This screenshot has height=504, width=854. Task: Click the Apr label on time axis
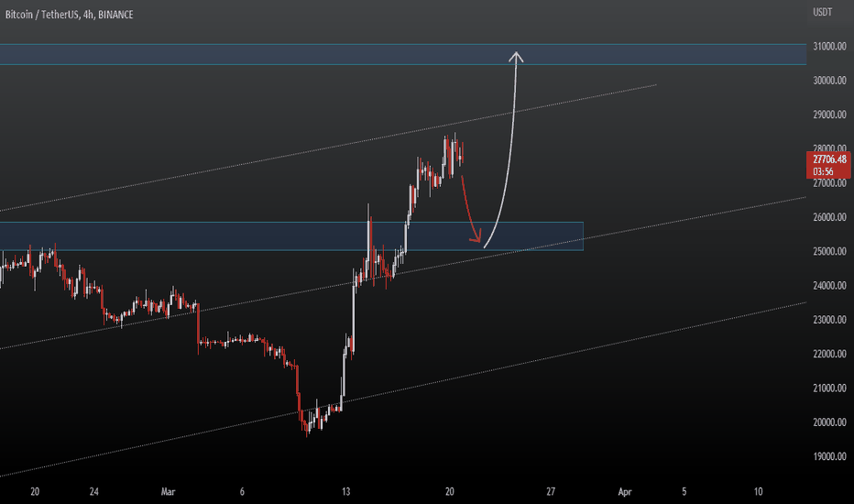(x=625, y=492)
